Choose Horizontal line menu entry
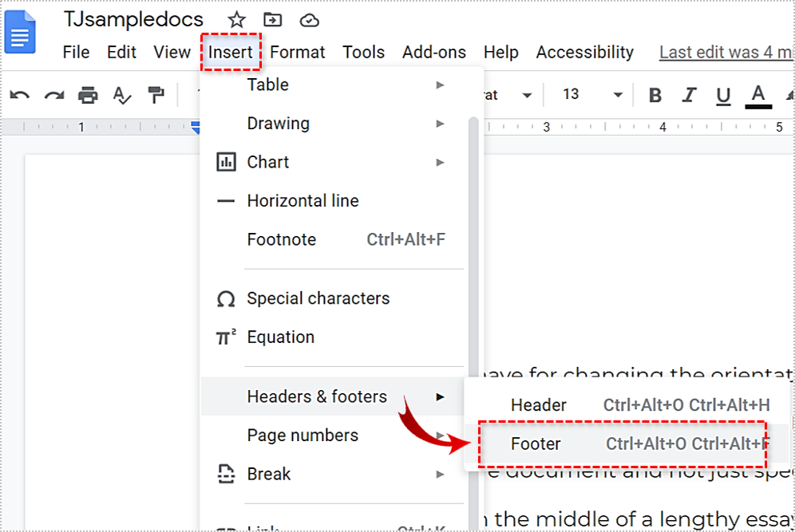This screenshot has width=795, height=532. pos(333,201)
